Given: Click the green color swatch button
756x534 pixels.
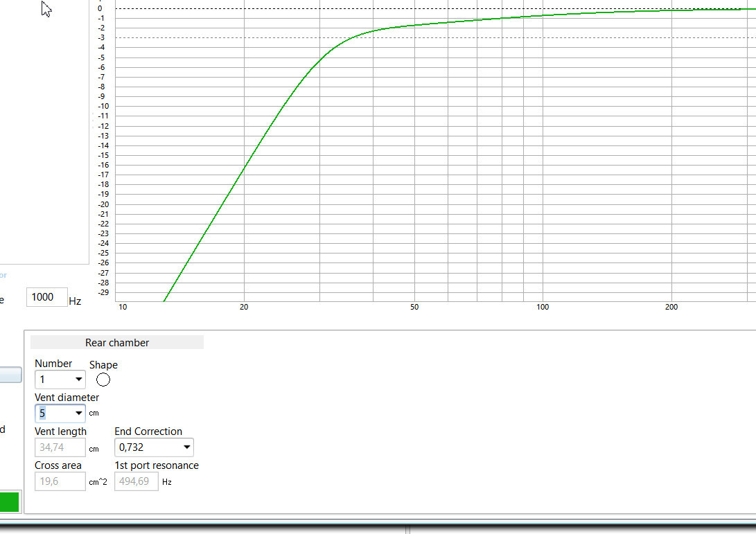Looking at the screenshot, I should click(10, 501).
